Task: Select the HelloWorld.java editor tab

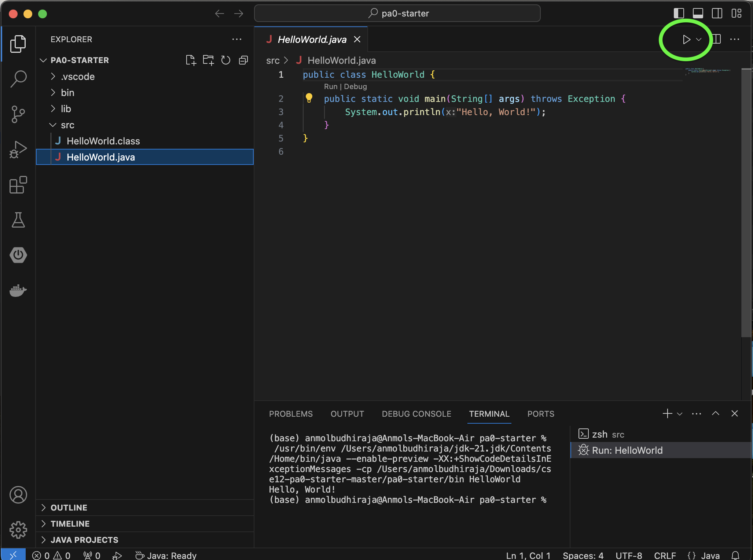Action: (311, 40)
